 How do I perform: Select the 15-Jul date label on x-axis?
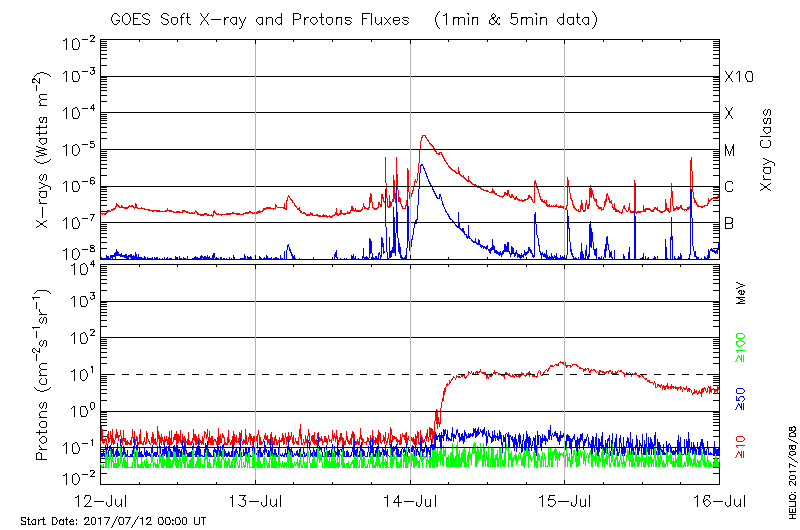pyautogui.click(x=564, y=500)
